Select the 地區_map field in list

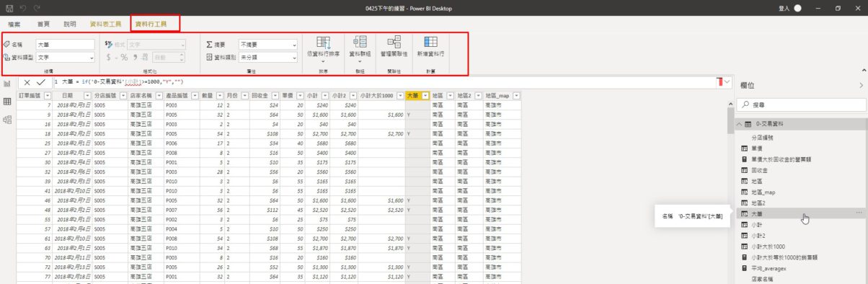763,192
